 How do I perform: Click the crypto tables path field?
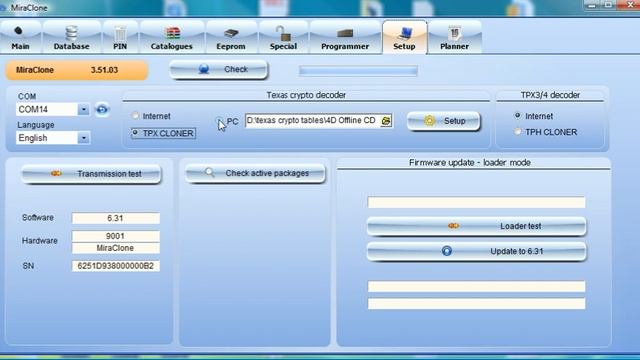(x=313, y=120)
